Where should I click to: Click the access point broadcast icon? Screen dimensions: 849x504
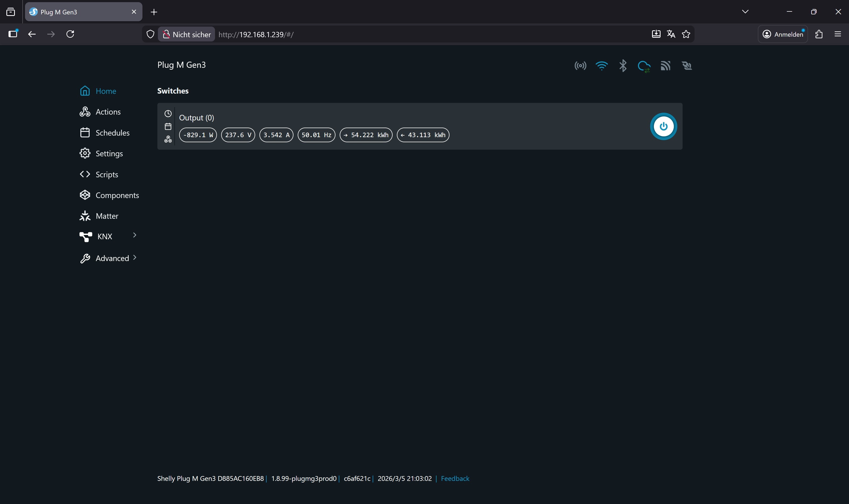(580, 66)
